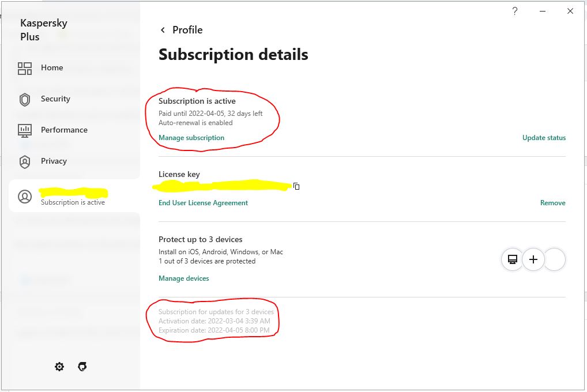Click the empty third device slot
The image size is (587, 392).
click(555, 259)
